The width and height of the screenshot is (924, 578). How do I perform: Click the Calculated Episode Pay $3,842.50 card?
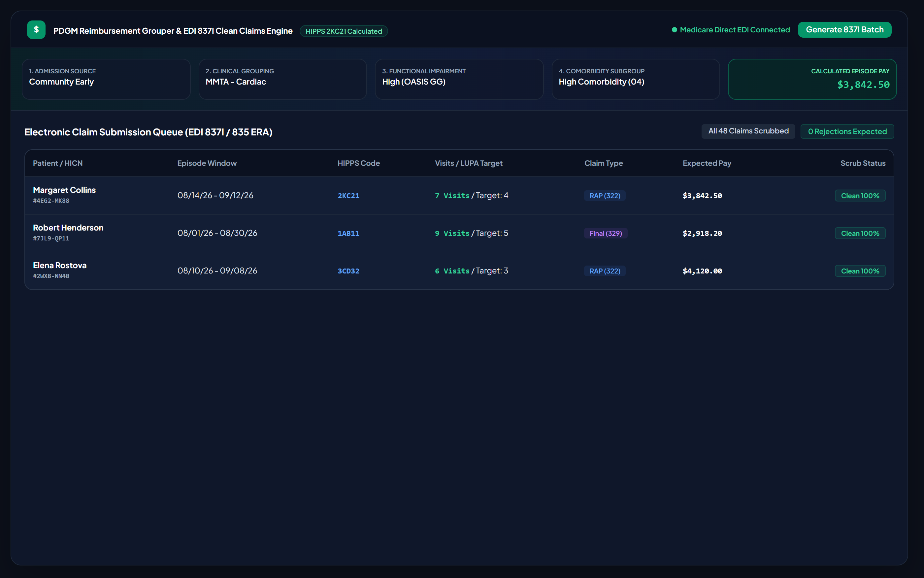812,79
